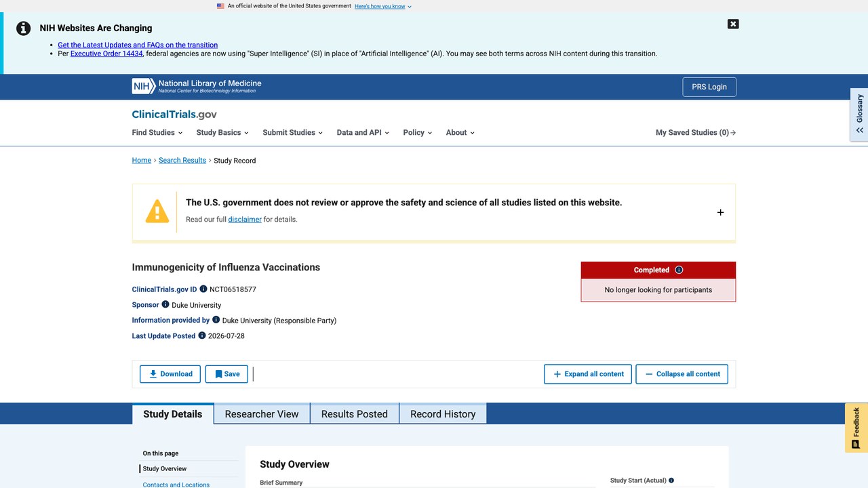Screen dimensions: 868x488
Task: Click the info icon beside Information provided by
Action: 216,320
